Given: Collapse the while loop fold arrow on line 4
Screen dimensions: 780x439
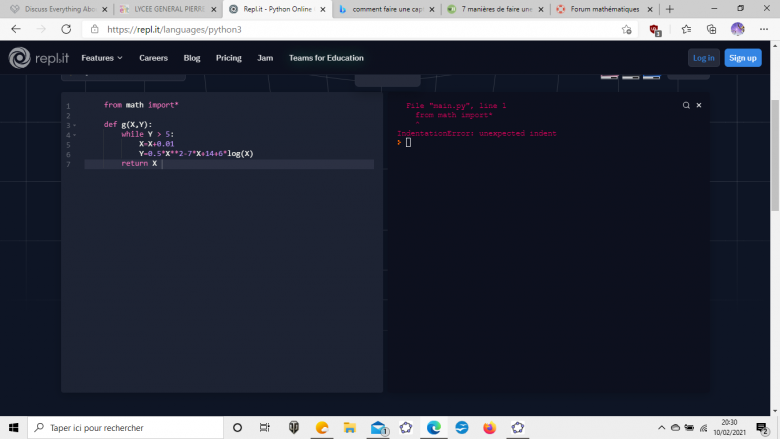Looking at the screenshot, I should [x=74, y=134].
